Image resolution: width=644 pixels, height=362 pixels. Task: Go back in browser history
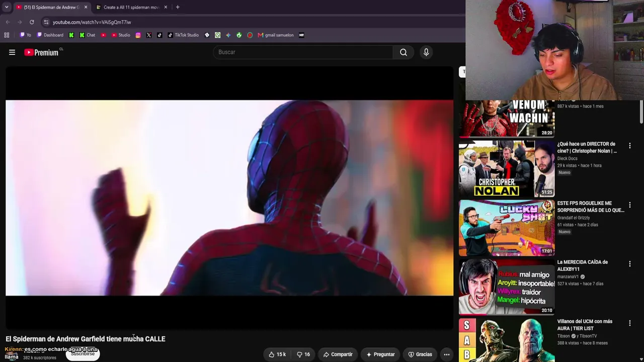tap(8, 22)
